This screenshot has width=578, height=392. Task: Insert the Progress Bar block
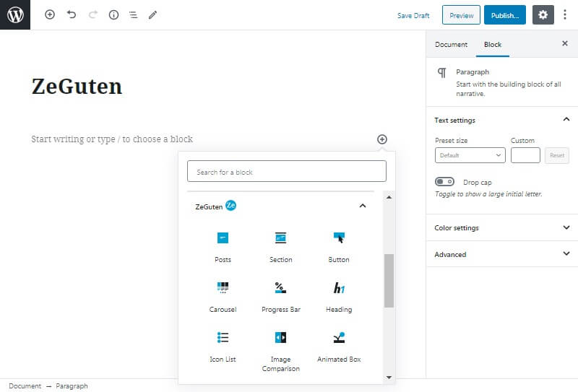280,297
